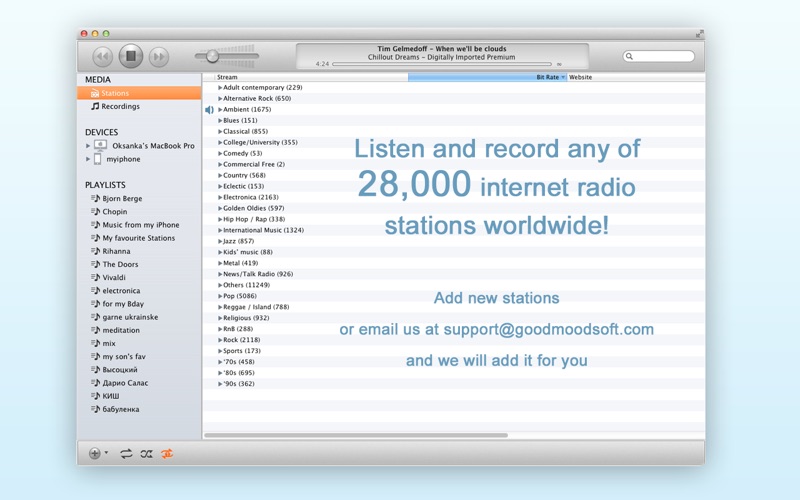The height and width of the screenshot is (500, 800).
Task: Click the stop playback button
Action: [130, 57]
